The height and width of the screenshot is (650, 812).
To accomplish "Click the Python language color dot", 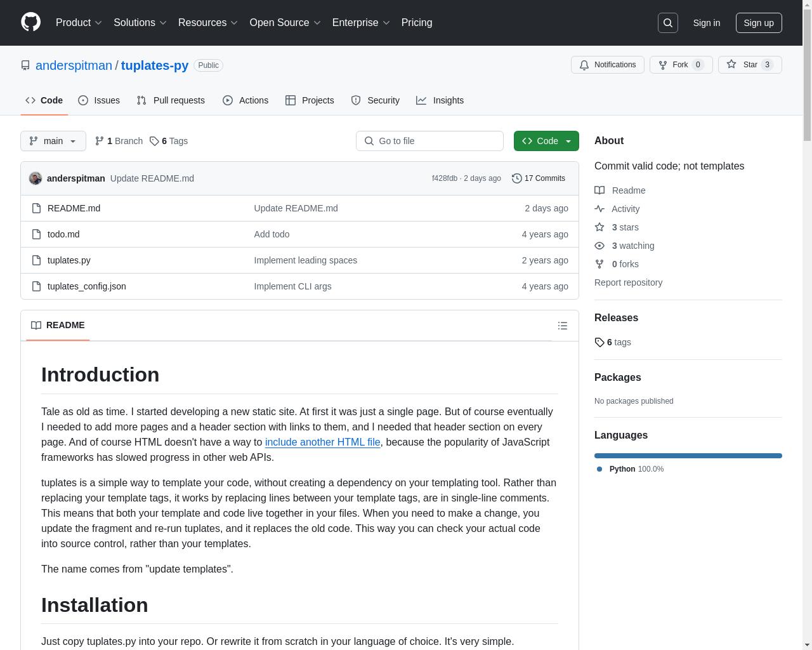I will [x=599, y=469].
